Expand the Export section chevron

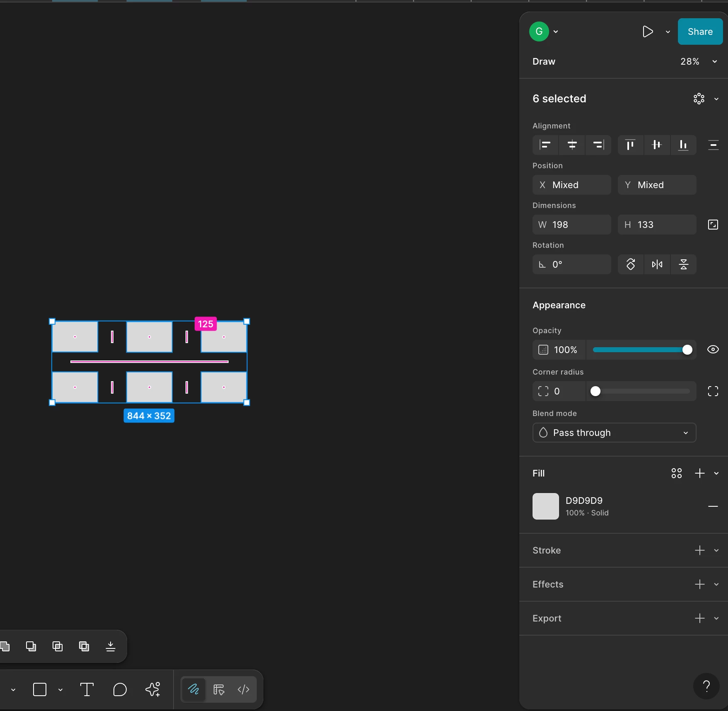pyautogui.click(x=716, y=618)
